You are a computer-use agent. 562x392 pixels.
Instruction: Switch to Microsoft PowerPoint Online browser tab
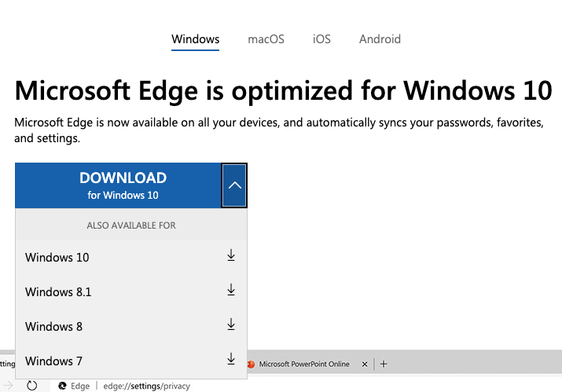[x=304, y=364]
